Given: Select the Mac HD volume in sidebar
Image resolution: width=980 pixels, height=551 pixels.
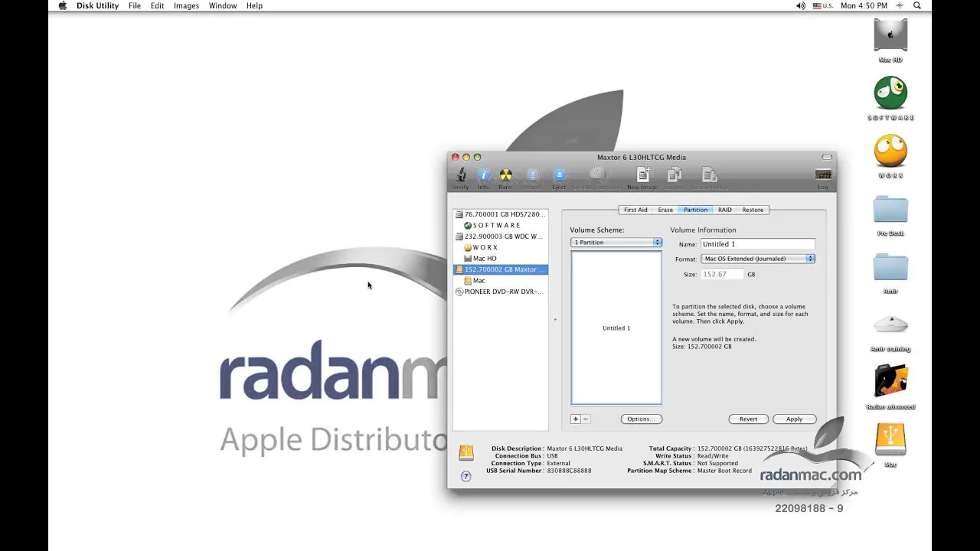Looking at the screenshot, I should tap(501, 259).
